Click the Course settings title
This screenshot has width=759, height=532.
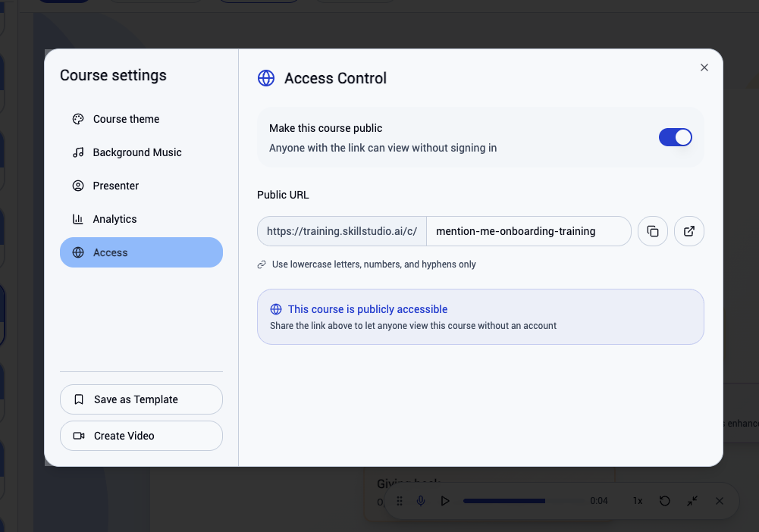click(113, 76)
